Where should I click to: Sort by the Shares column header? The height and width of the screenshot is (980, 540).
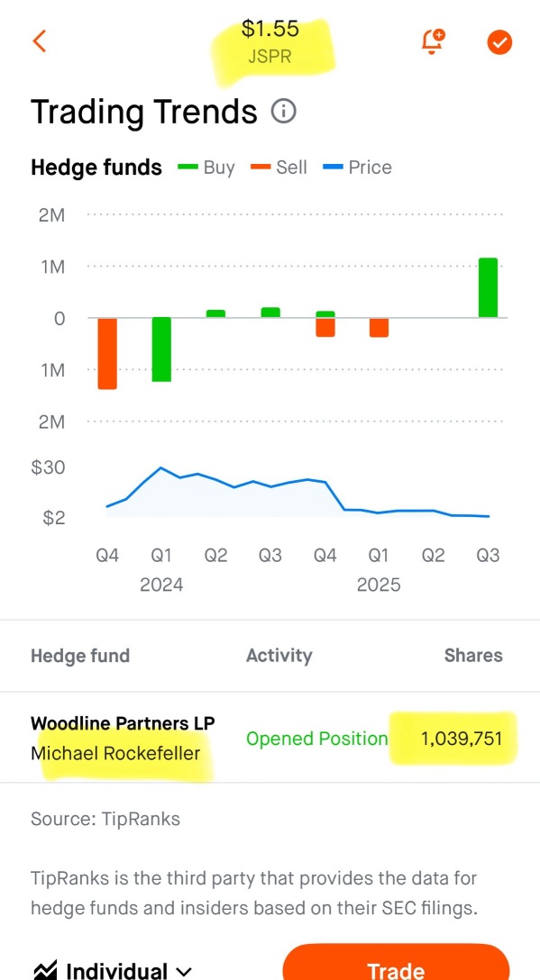pos(473,656)
